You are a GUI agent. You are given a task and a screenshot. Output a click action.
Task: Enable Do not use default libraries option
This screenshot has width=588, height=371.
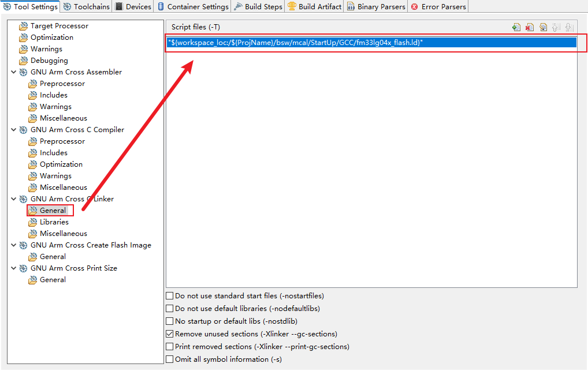point(169,309)
